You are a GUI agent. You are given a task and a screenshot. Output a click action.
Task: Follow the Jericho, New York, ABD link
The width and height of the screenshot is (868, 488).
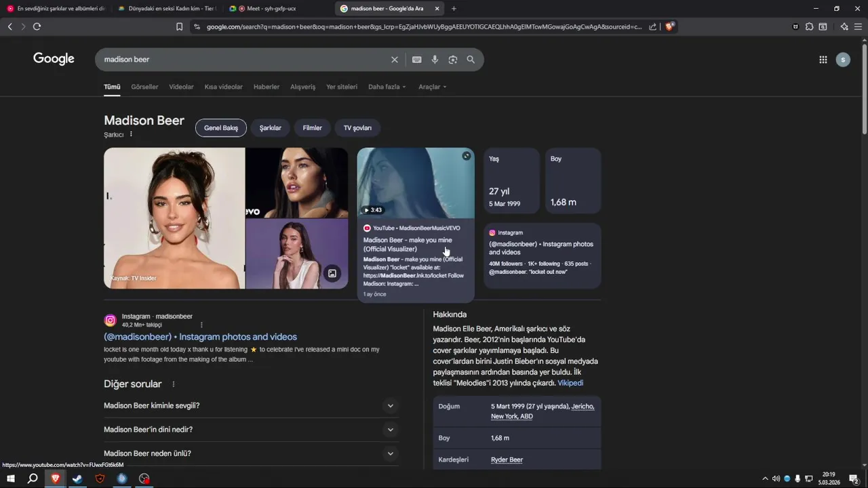[542, 411]
